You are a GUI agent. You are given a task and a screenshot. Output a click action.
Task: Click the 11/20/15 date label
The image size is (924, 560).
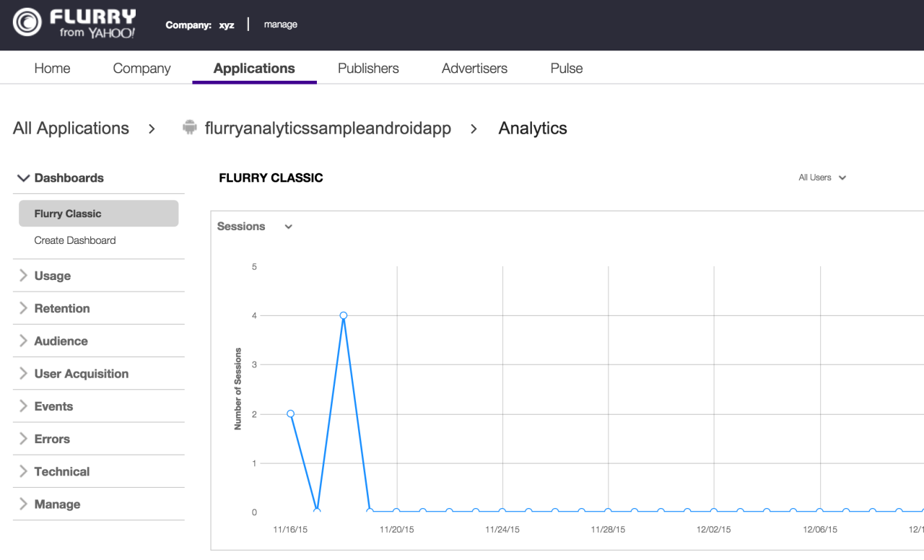[396, 530]
